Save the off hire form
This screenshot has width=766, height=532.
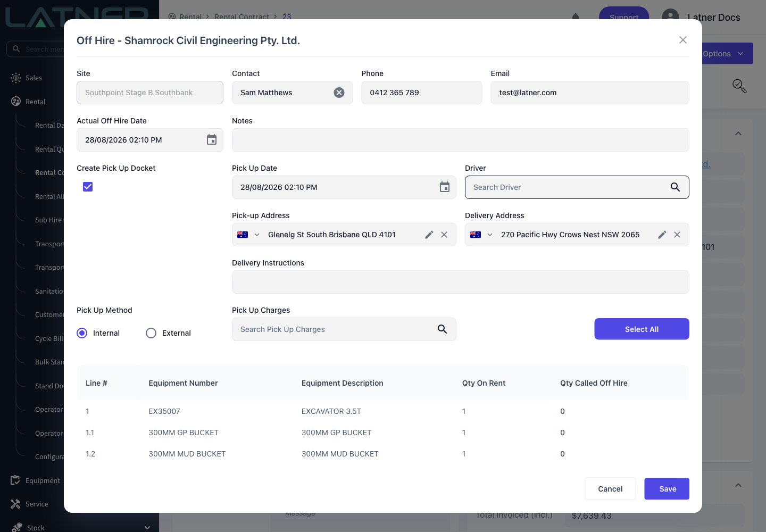[x=667, y=489]
